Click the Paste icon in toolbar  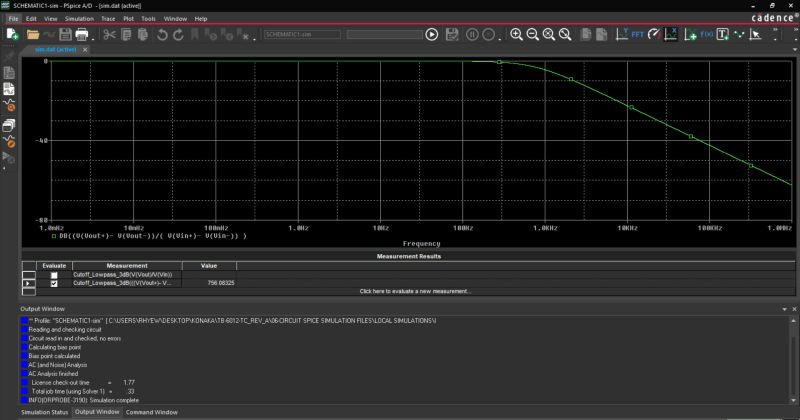[143, 35]
